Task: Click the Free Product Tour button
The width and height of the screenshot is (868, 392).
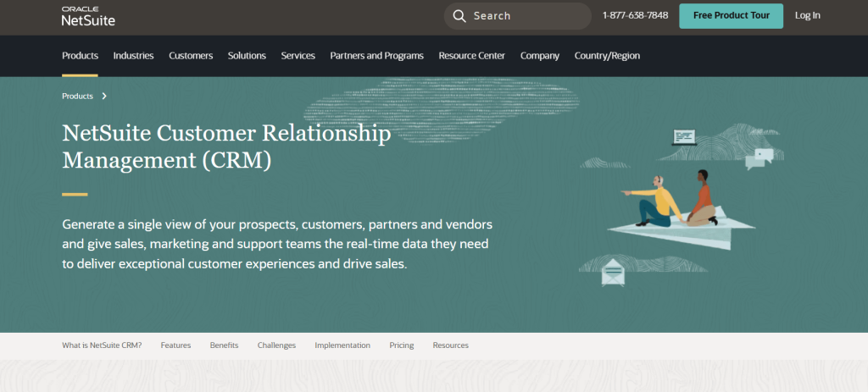Action: click(x=732, y=16)
